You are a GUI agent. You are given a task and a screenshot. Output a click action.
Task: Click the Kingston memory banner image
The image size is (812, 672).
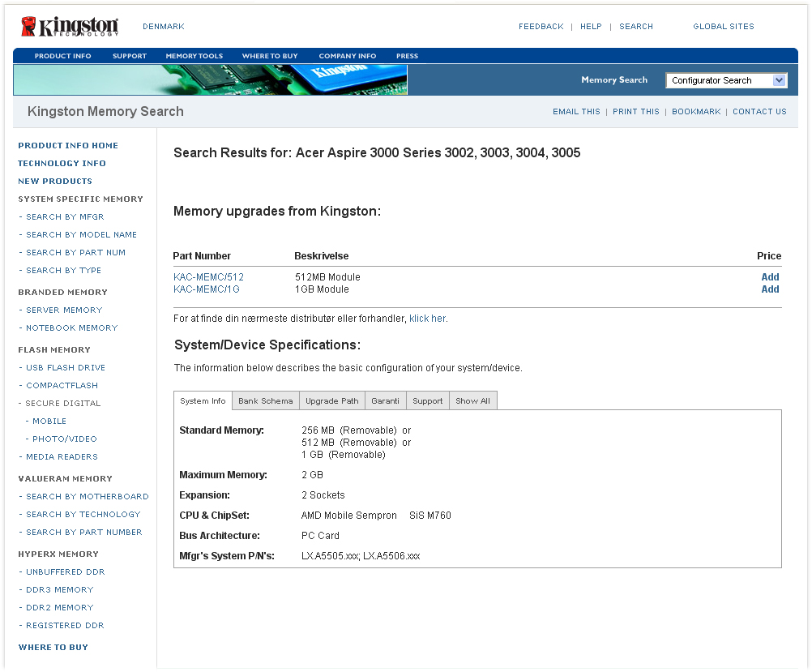click(x=210, y=80)
